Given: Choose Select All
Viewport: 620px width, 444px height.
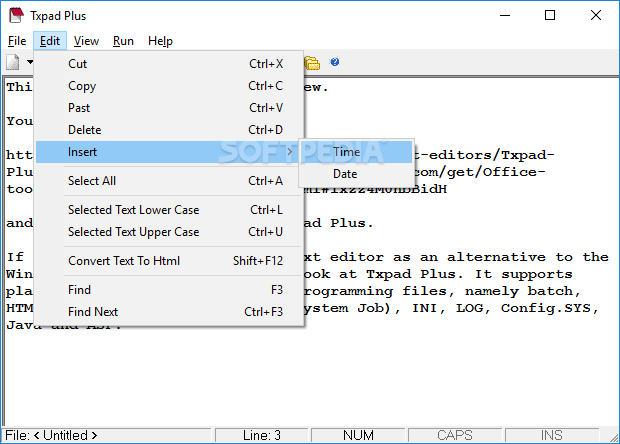Looking at the screenshot, I should [169, 181].
